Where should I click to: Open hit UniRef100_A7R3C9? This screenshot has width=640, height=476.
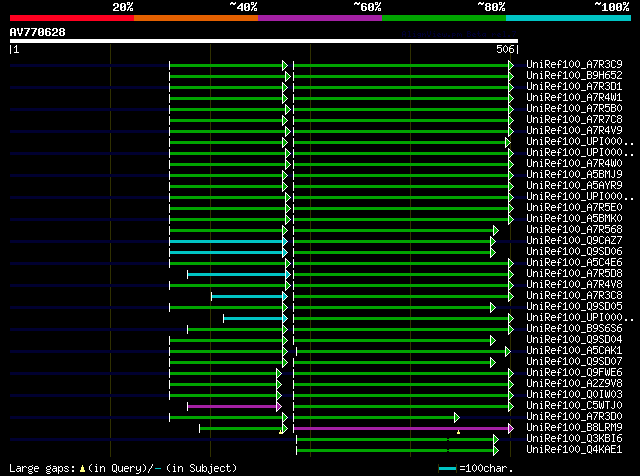coord(574,64)
